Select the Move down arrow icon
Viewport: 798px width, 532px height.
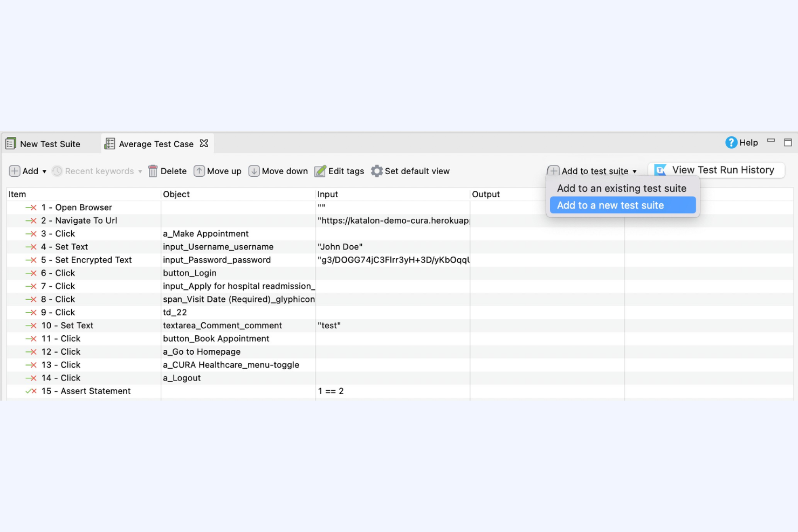tap(254, 171)
